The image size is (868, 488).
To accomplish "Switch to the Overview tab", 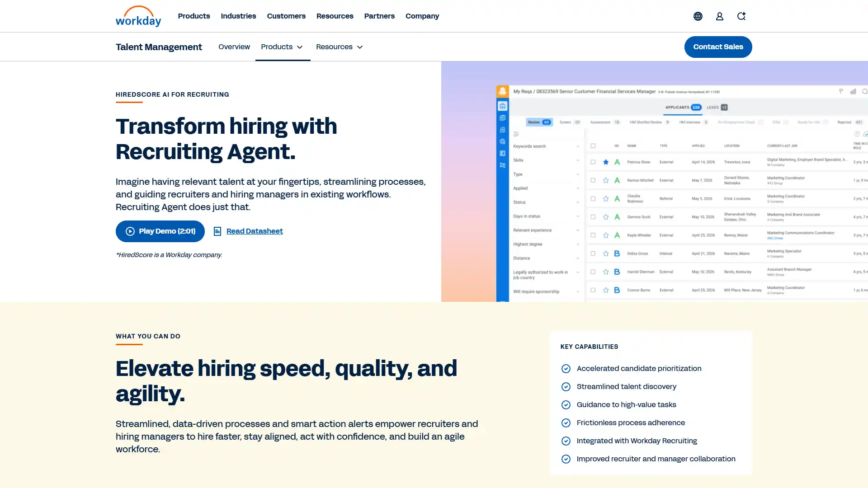I will [x=234, y=47].
